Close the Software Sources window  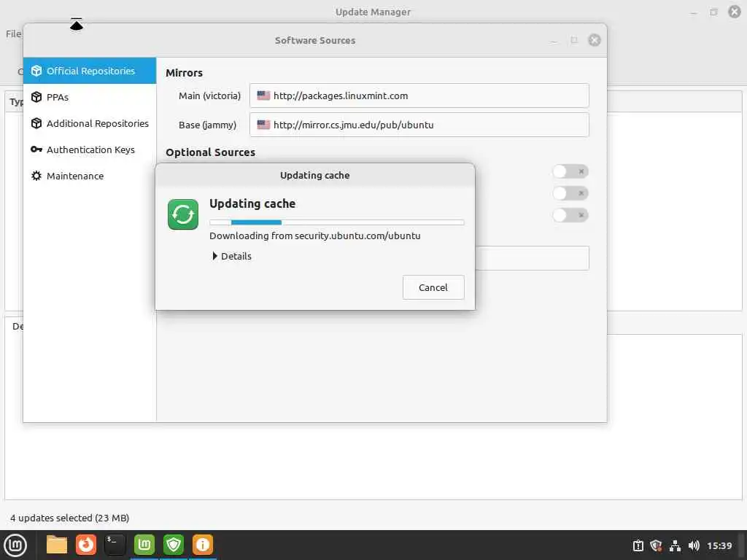pyautogui.click(x=594, y=40)
